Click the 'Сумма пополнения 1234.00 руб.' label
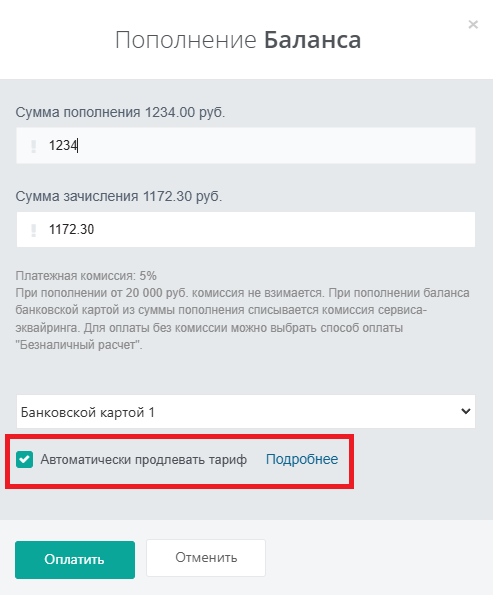The height and width of the screenshot is (595, 493). [x=120, y=113]
